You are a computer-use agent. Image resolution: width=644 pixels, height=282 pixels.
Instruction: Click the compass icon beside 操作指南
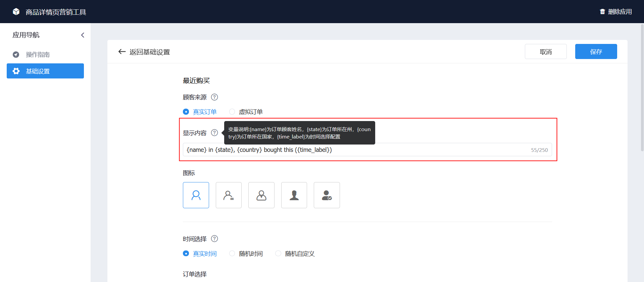click(x=16, y=54)
